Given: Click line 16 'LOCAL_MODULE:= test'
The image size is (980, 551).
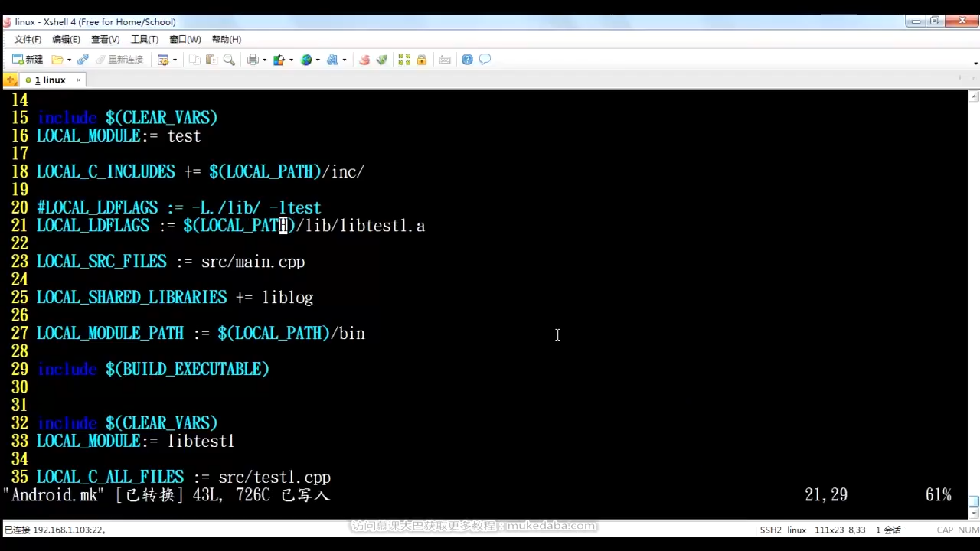Looking at the screenshot, I should coord(119,135).
